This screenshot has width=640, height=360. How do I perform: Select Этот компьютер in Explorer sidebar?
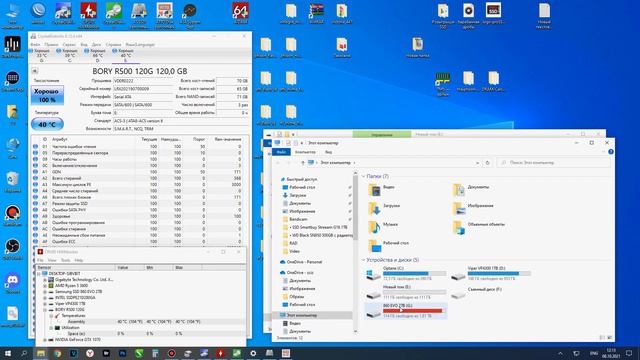pyautogui.click(x=301, y=315)
